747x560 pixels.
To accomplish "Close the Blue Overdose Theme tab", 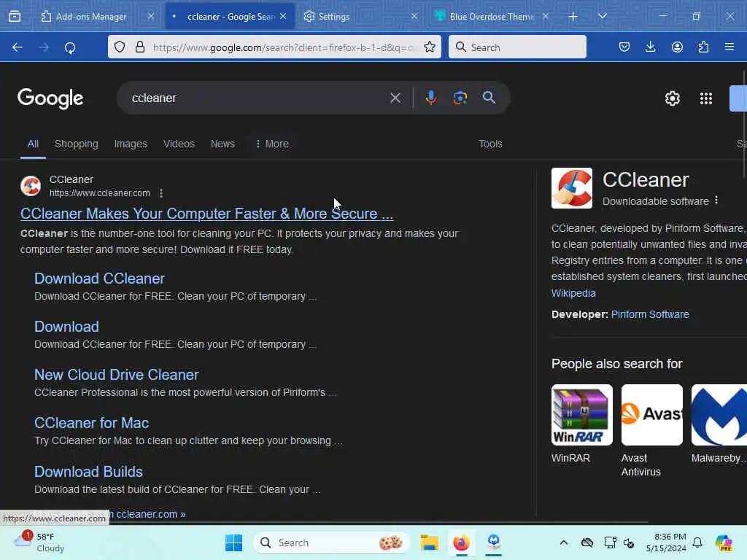I will pyautogui.click(x=546, y=16).
